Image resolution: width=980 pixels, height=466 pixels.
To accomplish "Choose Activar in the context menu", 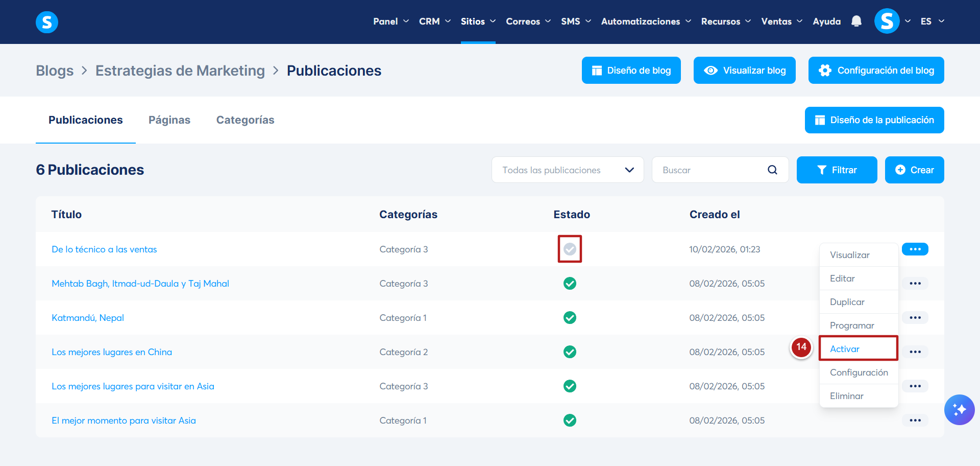I will 859,349.
